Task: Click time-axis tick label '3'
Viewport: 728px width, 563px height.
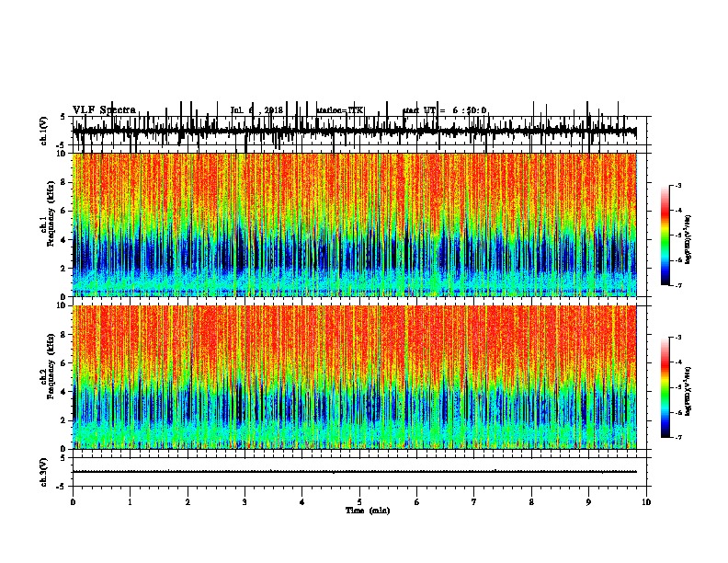Action: pyautogui.click(x=245, y=502)
